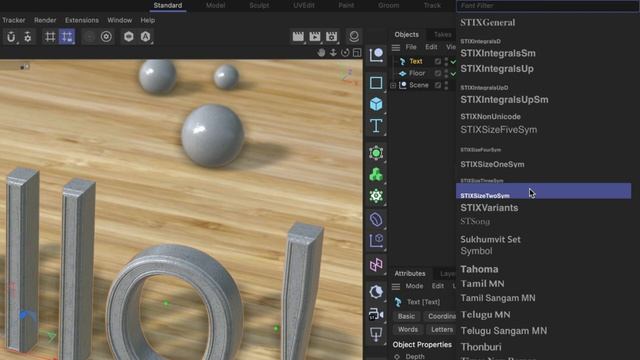Image resolution: width=640 pixels, height=360 pixels.
Task: Click the Render View clapperboard icon
Action: [298, 36]
